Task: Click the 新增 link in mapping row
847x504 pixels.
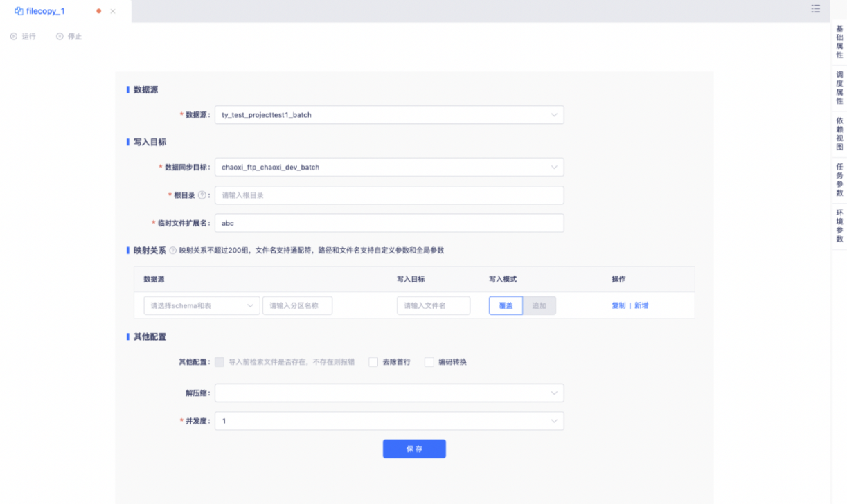Action: coord(641,305)
